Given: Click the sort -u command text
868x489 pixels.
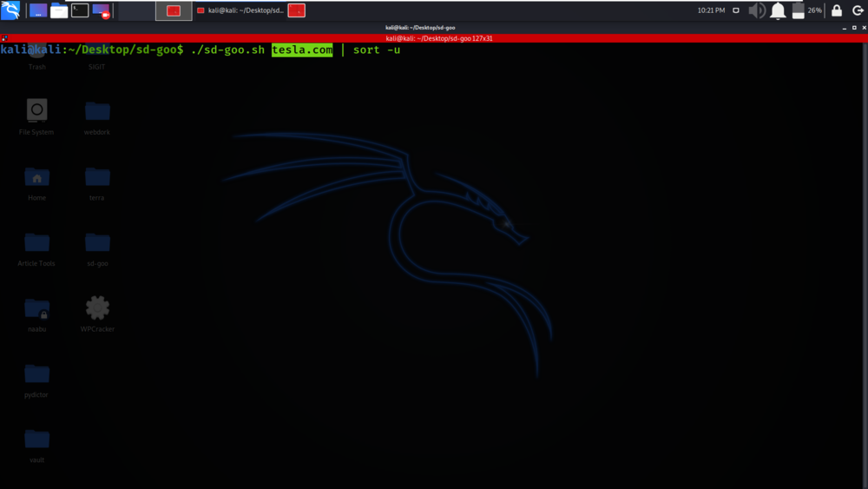Looking at the screenshot, I should [x=377, y=50].
